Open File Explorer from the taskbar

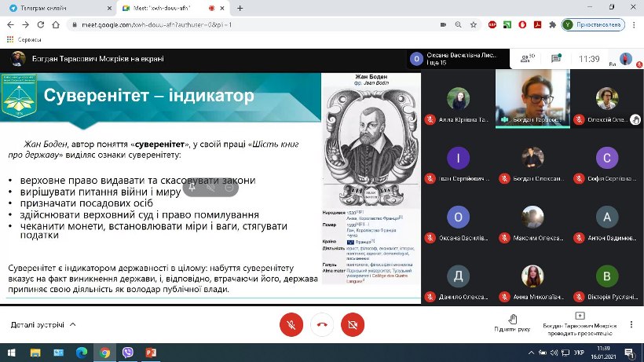coord(35,353)
